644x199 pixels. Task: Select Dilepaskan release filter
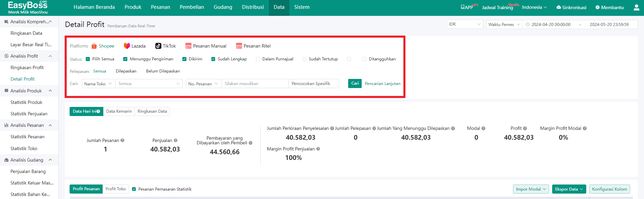(x=126, y=71)
